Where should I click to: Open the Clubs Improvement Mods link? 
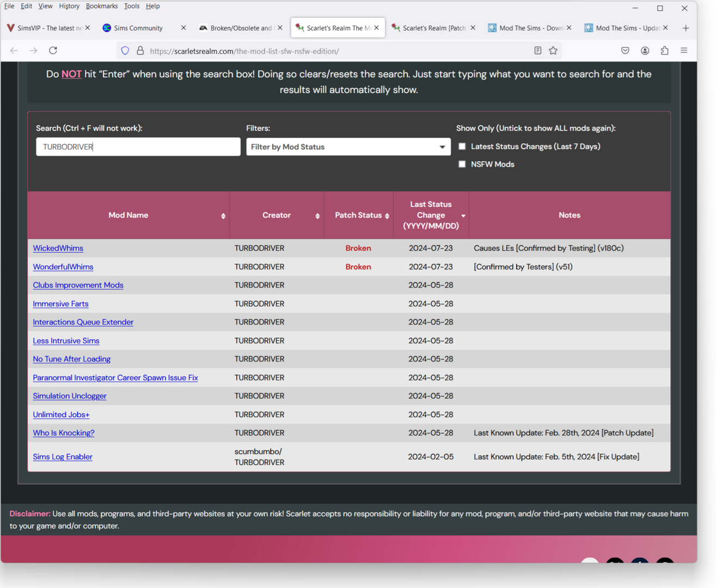78,285
